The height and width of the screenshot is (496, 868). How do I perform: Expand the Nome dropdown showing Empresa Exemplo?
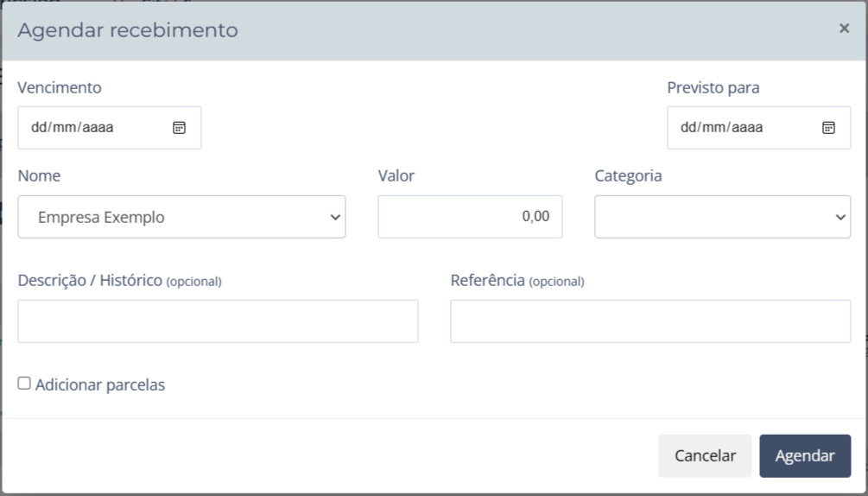click(x=181, y=217)
